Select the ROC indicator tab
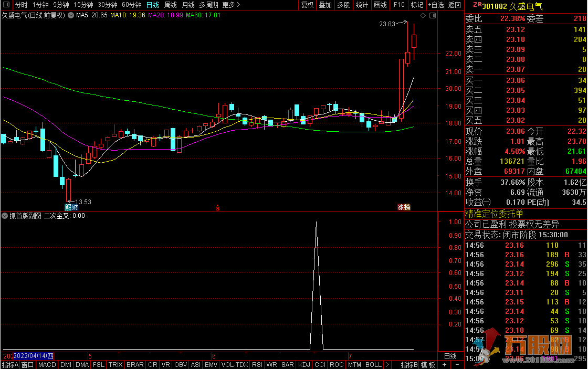Image resolution: width=588 pixels, height=369 pixels. tap(337, 365)
